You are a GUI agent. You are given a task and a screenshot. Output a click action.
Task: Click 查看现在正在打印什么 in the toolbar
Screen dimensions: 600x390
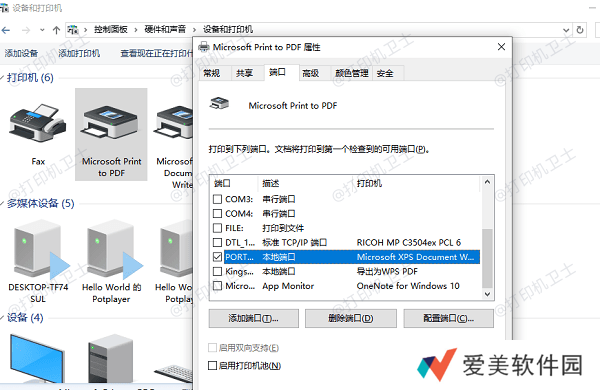[156, 53]
